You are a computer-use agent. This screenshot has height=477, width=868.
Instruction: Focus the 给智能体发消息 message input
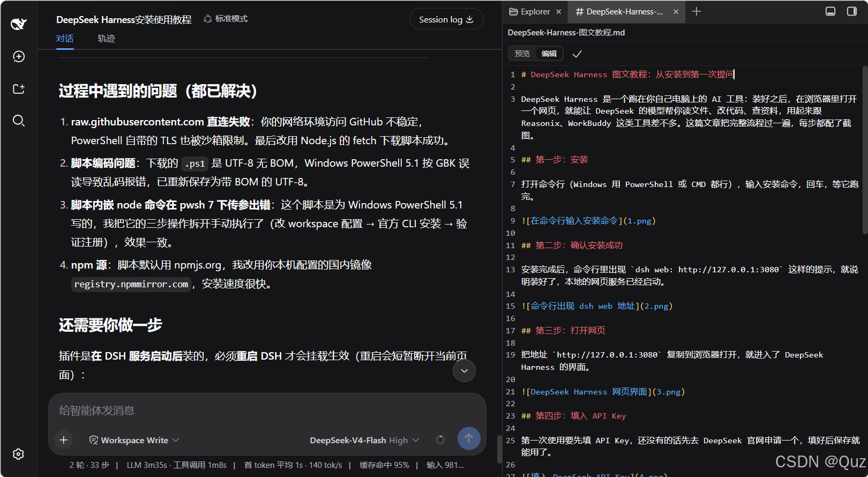point(266,411)
